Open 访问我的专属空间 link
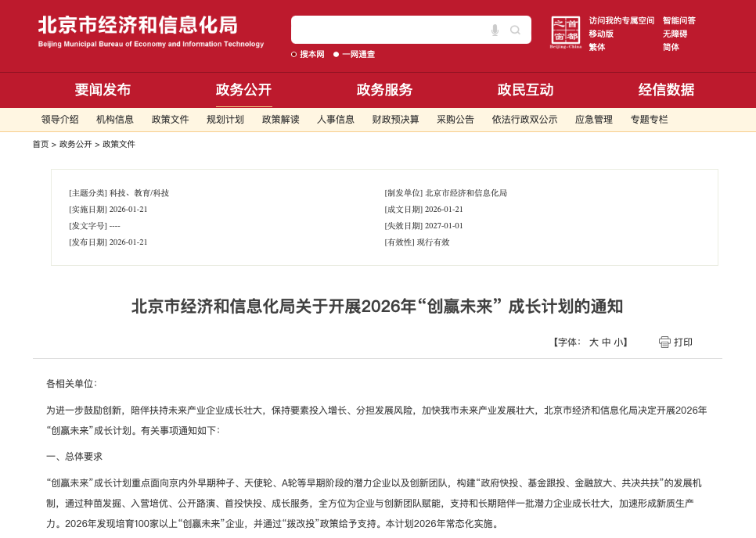 621,20
